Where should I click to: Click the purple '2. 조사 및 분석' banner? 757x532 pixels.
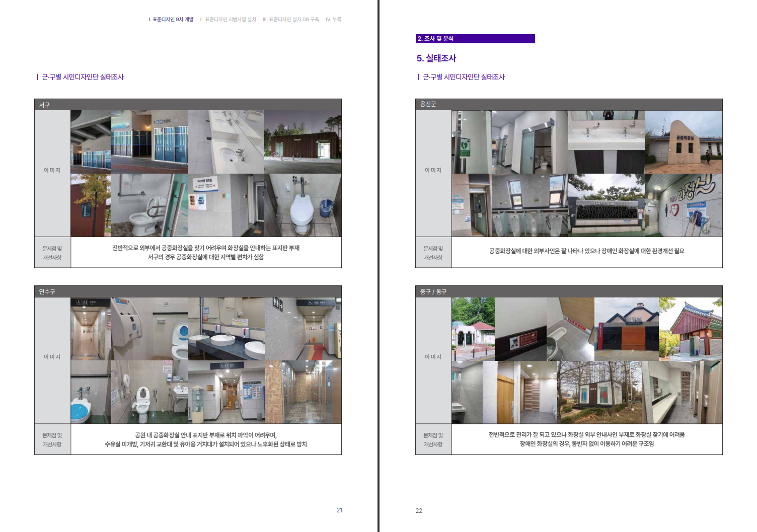coord(475,39)
